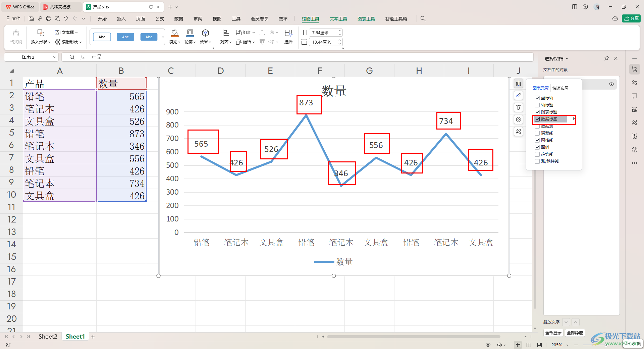Click the search magnifier in the ribbon tabs
Screen dimensions: 644x349
click(x=423, y=19)
